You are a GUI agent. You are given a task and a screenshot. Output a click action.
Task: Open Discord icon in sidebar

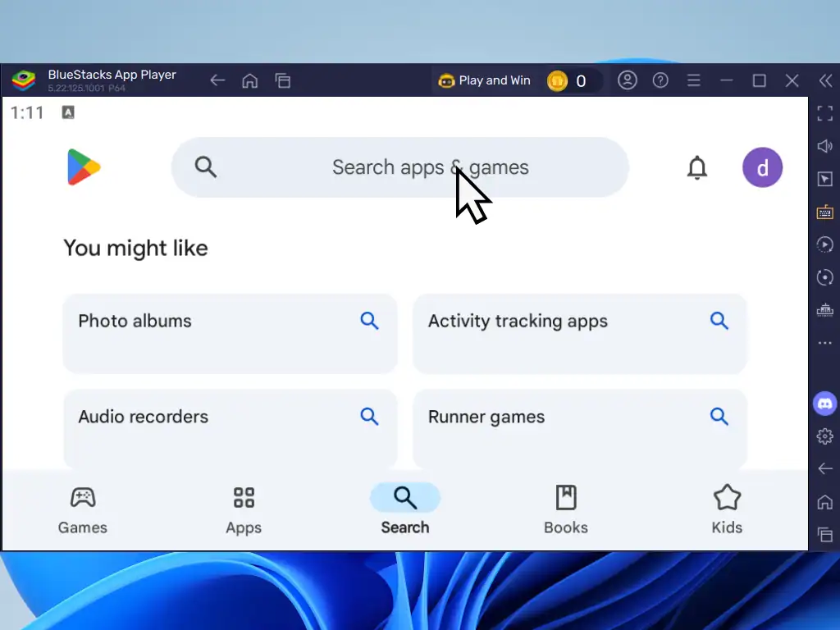[824, 403]
